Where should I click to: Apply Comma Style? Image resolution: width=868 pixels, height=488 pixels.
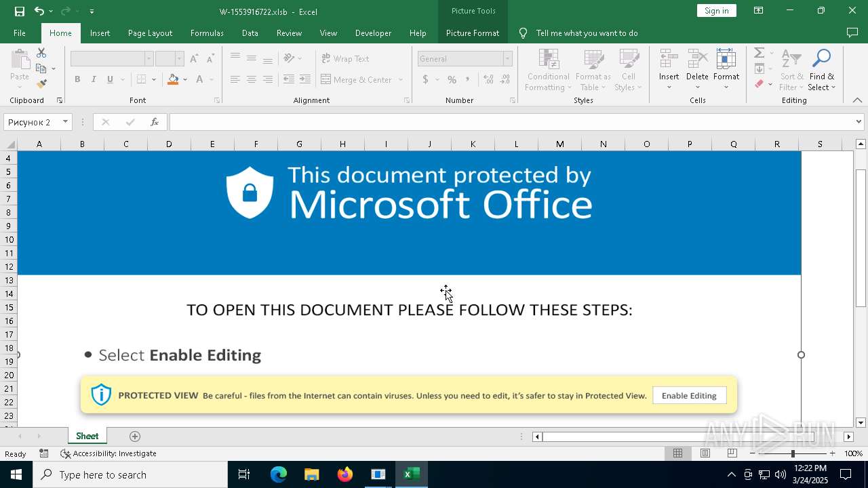pyautogui.click(x=468, y=79)
